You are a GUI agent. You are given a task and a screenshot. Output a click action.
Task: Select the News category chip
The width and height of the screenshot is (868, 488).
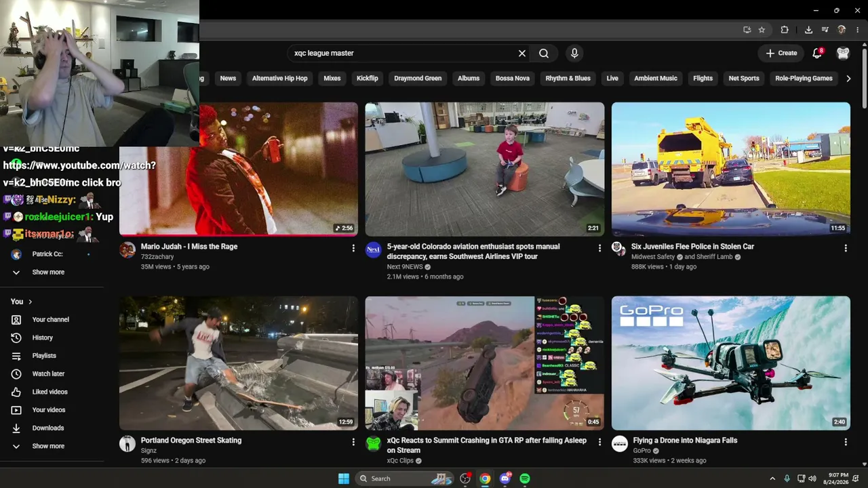point(228,79)
